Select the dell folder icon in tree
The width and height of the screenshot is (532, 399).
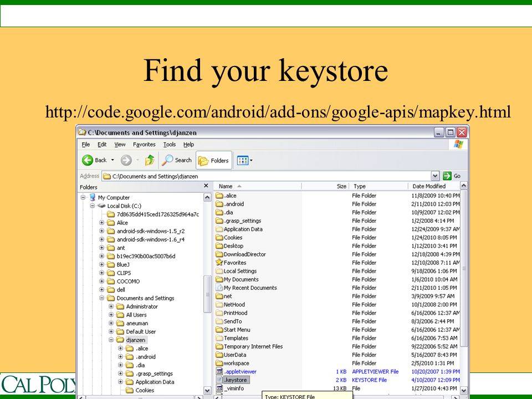[x=111, y=289]
